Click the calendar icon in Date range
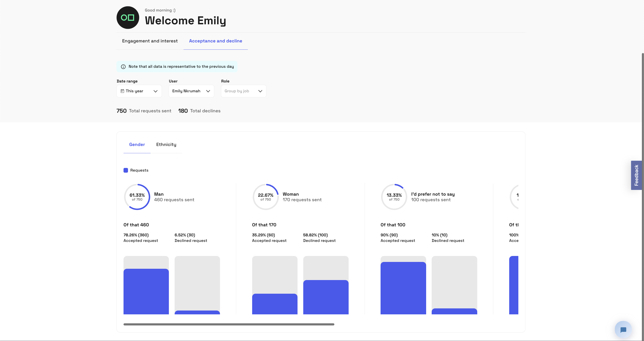644x341 pixels. 122,91
